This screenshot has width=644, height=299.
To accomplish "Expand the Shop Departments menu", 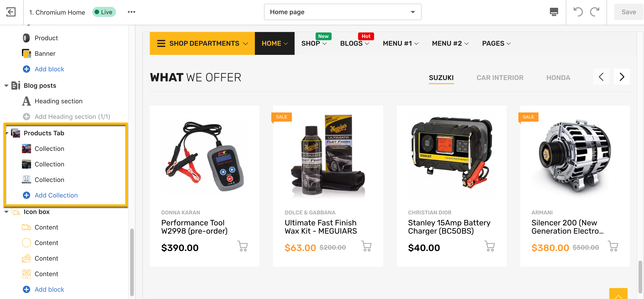I will click(x=202, y=43).
